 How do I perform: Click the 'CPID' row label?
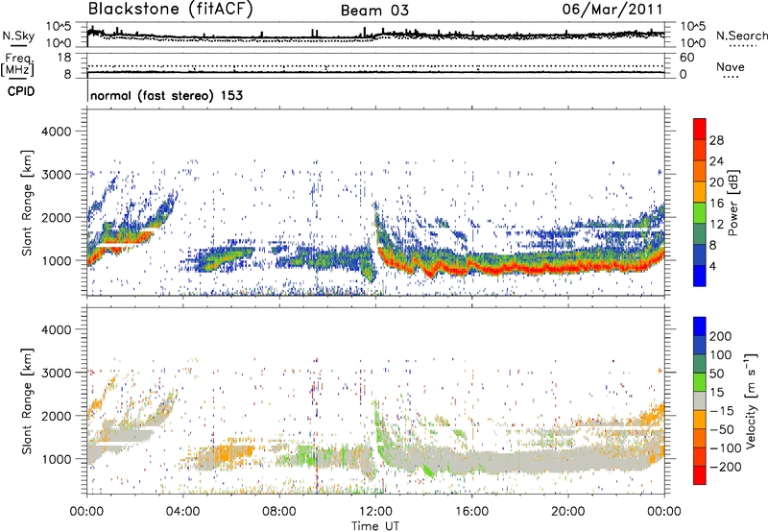coord(21,91)
